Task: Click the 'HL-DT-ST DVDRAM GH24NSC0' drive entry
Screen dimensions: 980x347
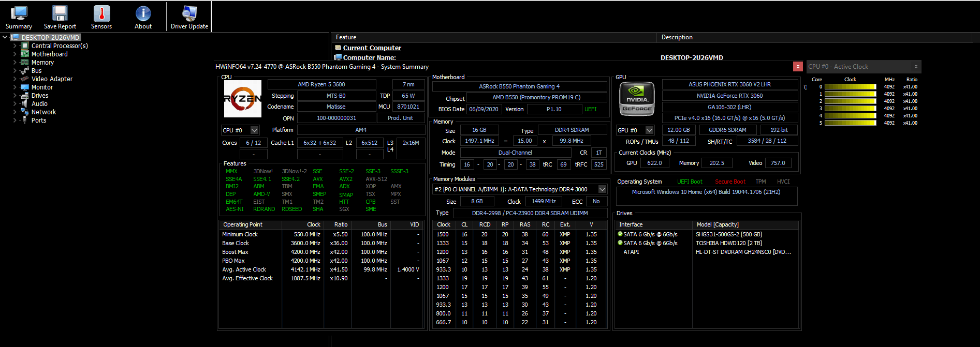Action: click(x=743, y=252)
